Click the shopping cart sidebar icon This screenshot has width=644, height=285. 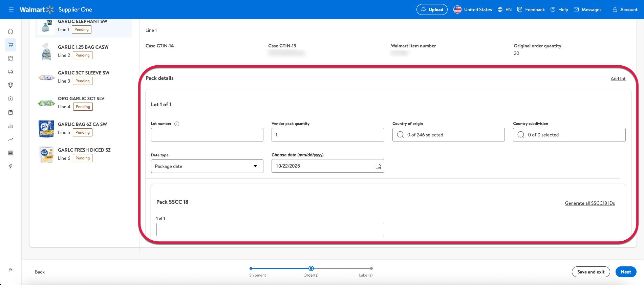click(x=10, y=45)
